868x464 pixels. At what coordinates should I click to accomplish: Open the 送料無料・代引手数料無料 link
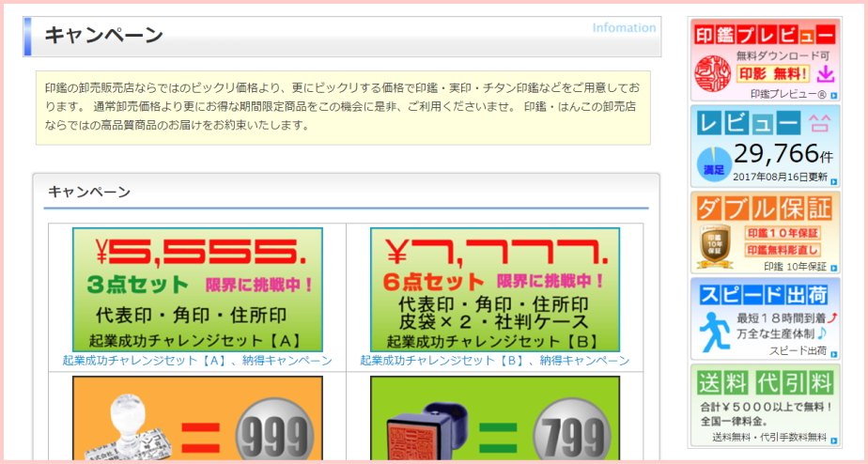[x=769, y=438]
